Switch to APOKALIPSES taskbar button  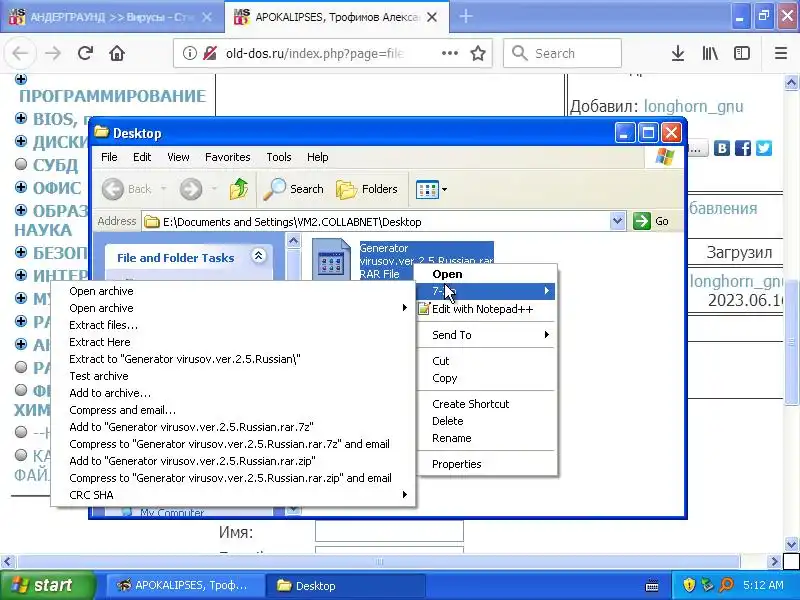[185, 585]
